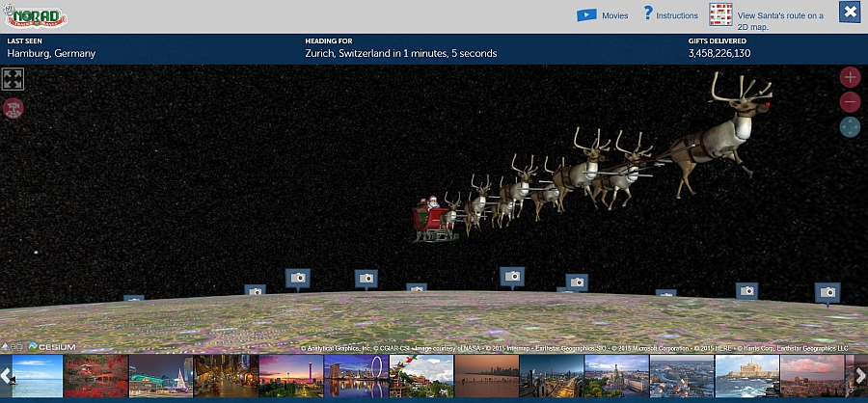The height and width of the screenshot is (403, 868).
Task: Open the Instructions link
Action: pos(677,16)
